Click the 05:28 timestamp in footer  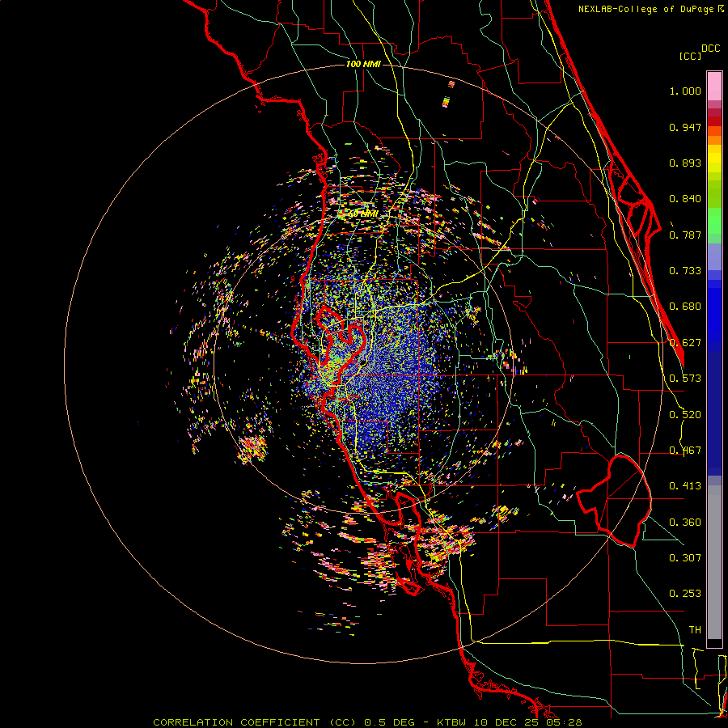click(x=565, y=722)
